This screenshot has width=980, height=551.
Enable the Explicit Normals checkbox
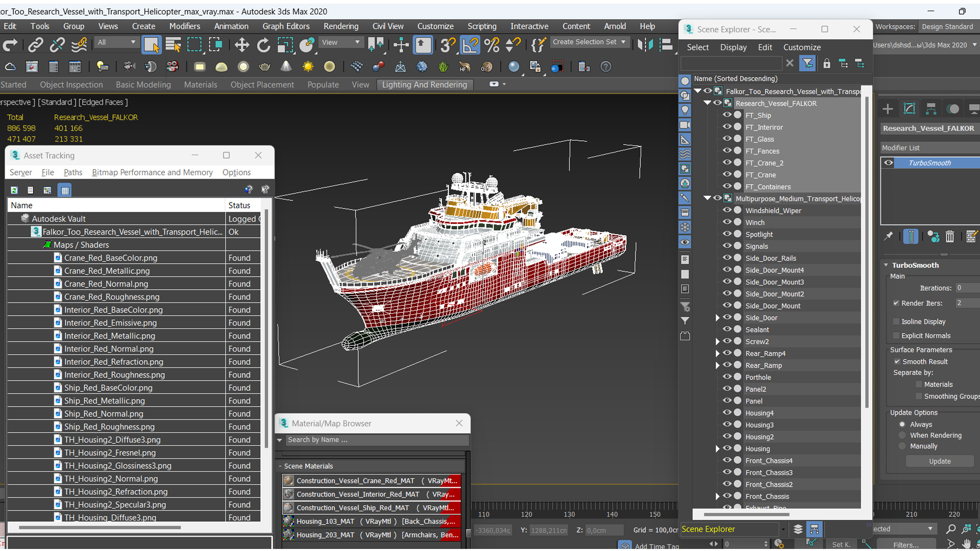click(x=896, y=336)
